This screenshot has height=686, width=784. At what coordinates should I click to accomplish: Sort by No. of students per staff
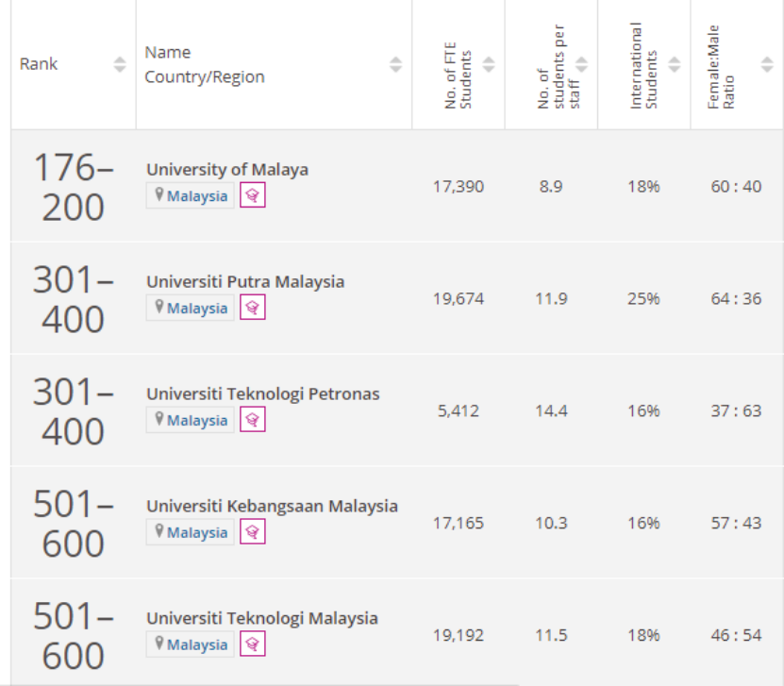coord(581,64)
